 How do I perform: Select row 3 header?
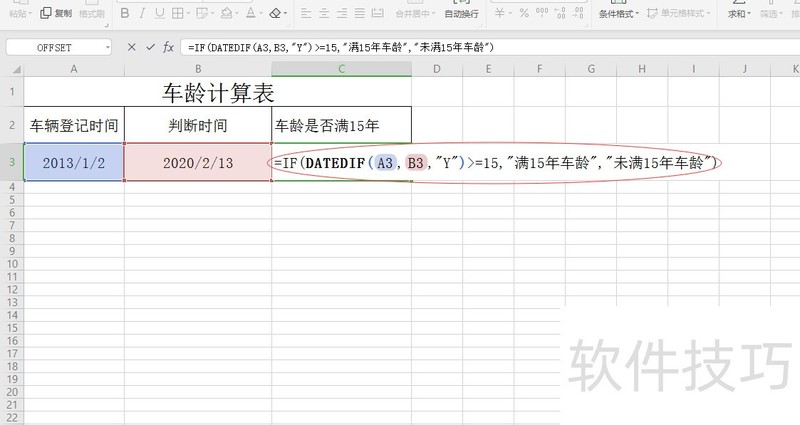pos(12,162)
